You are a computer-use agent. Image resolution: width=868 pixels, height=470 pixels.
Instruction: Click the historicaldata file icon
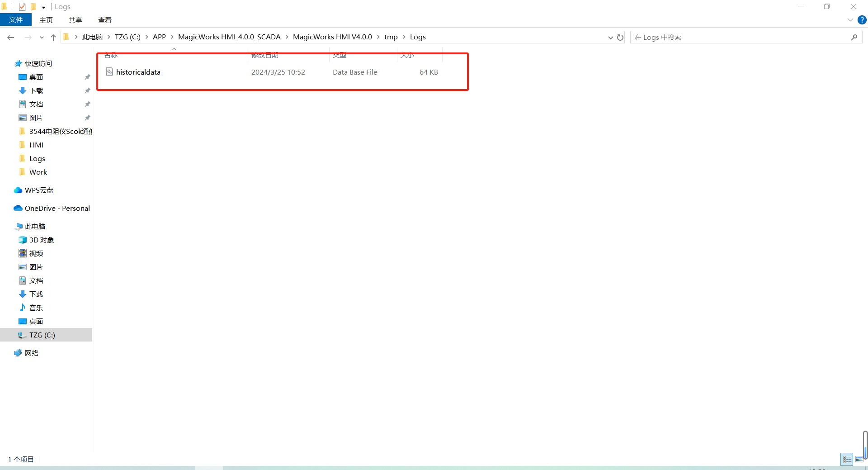pos(109,72)
